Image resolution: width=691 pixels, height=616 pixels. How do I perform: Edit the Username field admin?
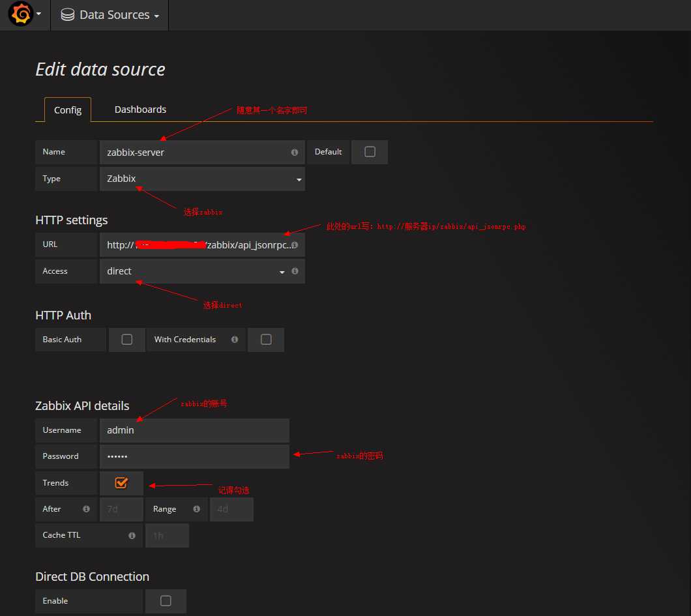[x=194, y=430]
